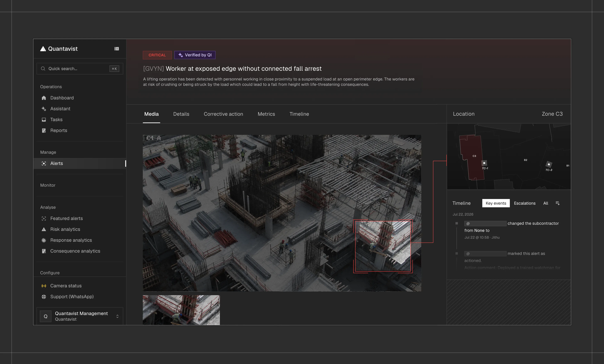This screenshot has width=604, height=364.
Task: Go to Tasks in sidebar
Action: 56,120
